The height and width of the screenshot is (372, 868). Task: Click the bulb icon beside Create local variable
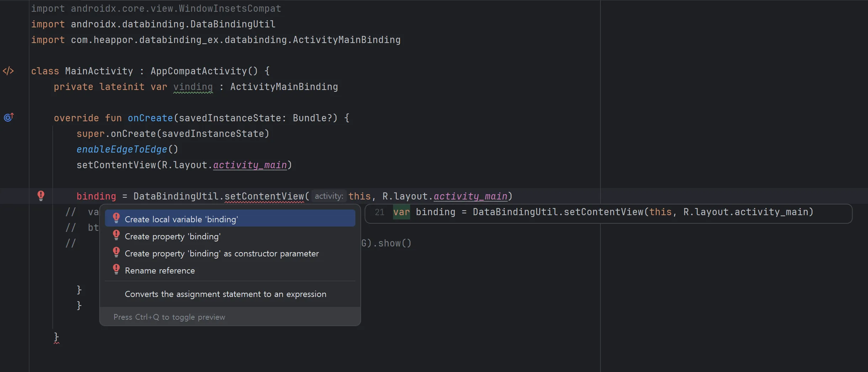click(x=116, y=218)
